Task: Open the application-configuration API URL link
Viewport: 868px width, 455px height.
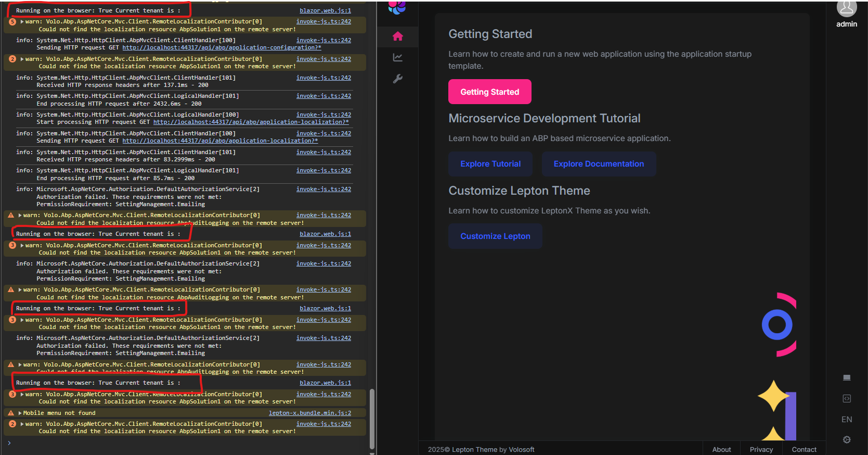Action: [x=222, y=48]
